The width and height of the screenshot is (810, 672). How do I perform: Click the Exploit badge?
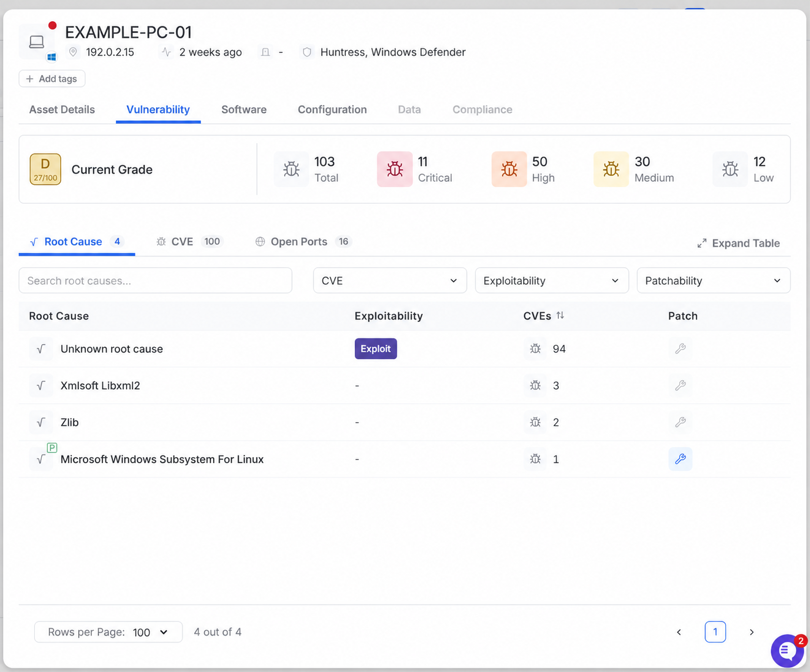click(x=375, y=348)
